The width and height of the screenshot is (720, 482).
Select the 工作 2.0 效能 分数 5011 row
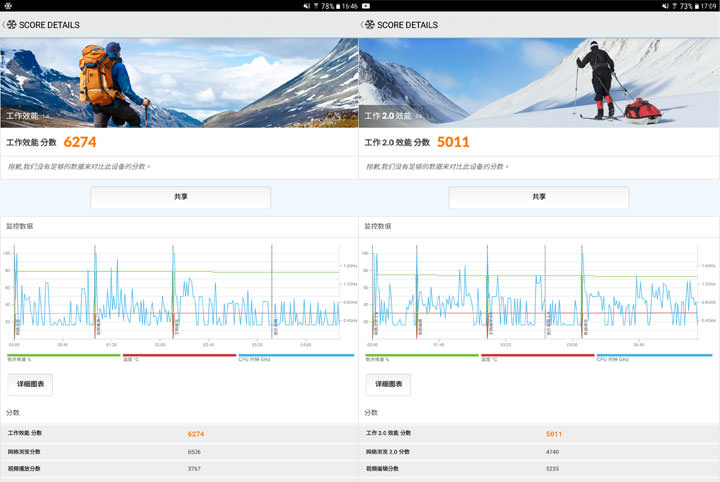[538, 434]
